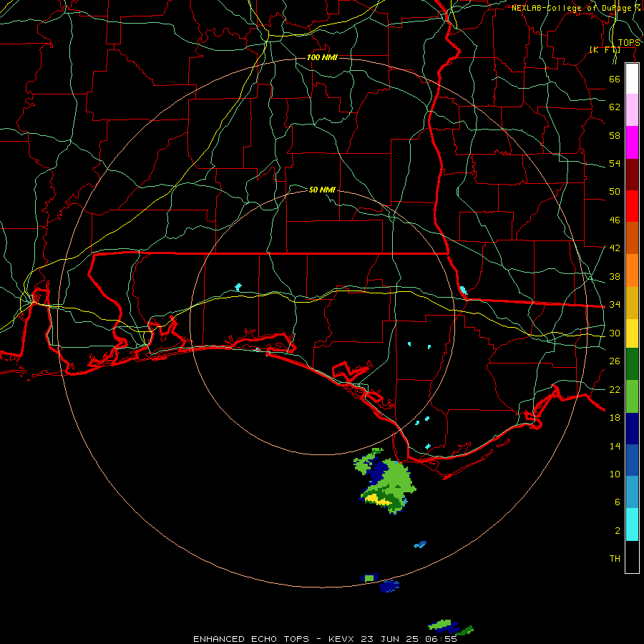Click the legend value 66

pyautogui.click(x=615, y=79)
